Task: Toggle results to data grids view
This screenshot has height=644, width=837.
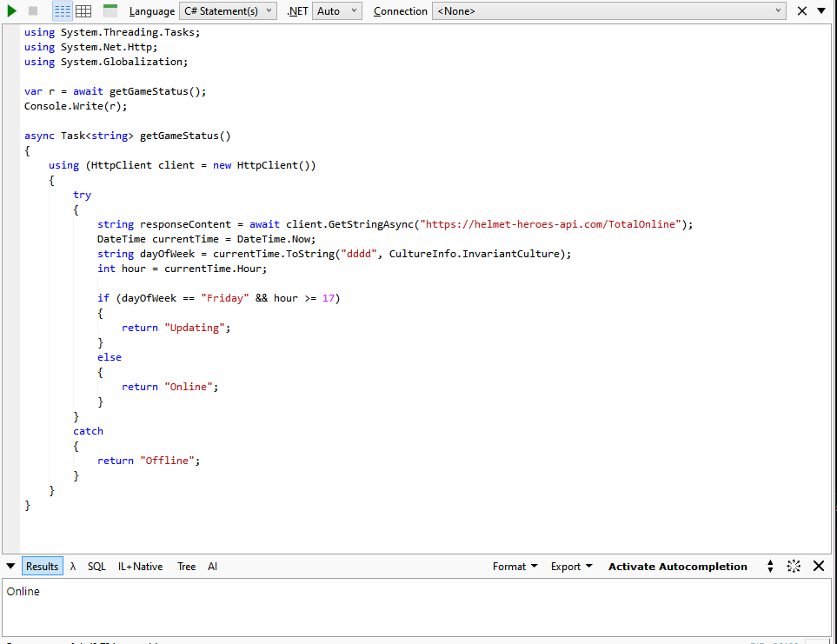Action: click(x=83, y=10)
